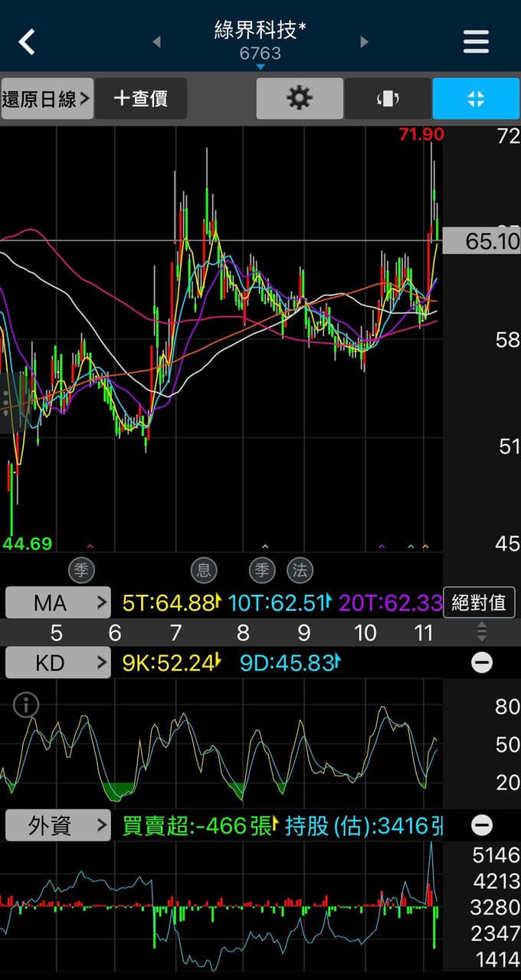Rotate the screen orientation icon
The width and height of the screenshot is (521, 980).
(388, 99)
